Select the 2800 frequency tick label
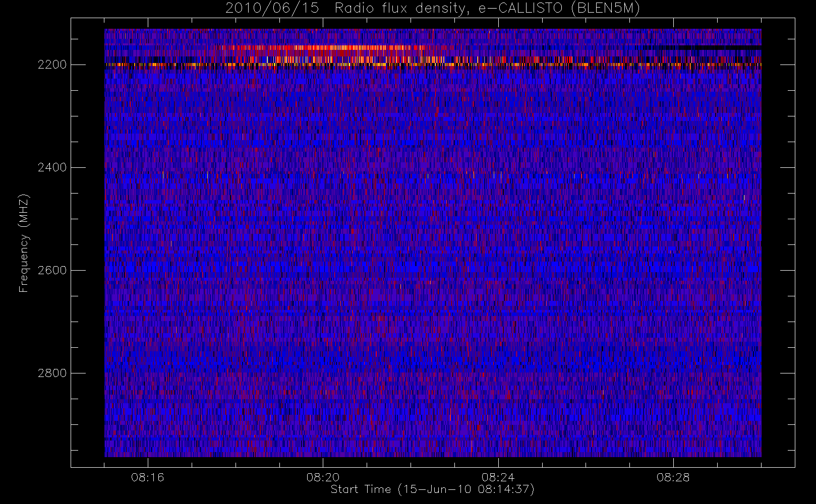 click(52, 373)
